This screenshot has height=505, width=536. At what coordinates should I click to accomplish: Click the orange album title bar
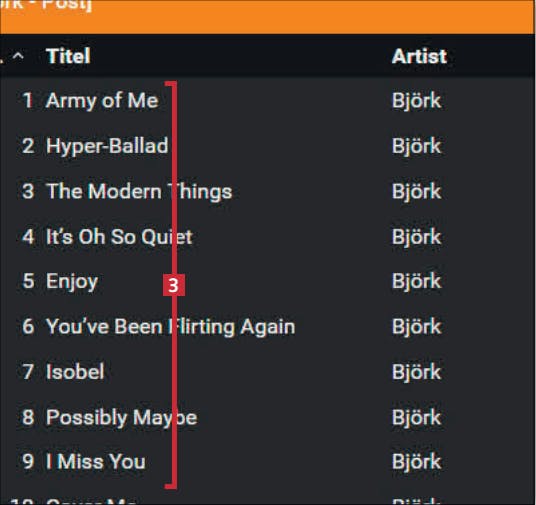click(268, 16)
